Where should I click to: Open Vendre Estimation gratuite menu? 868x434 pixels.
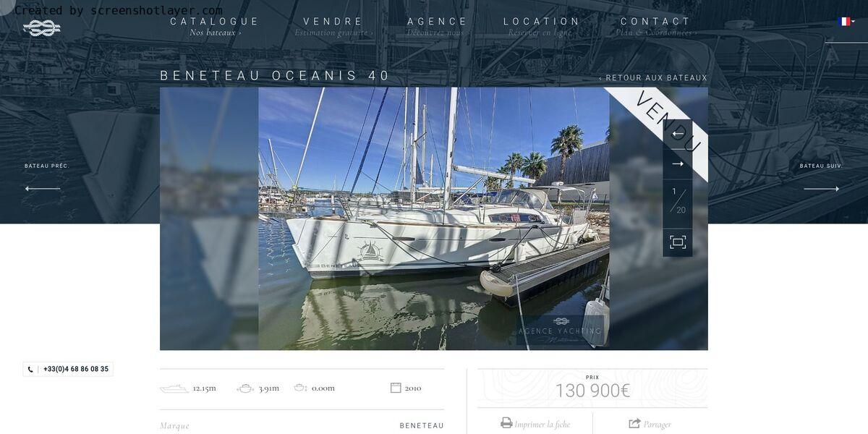[333, 26]
